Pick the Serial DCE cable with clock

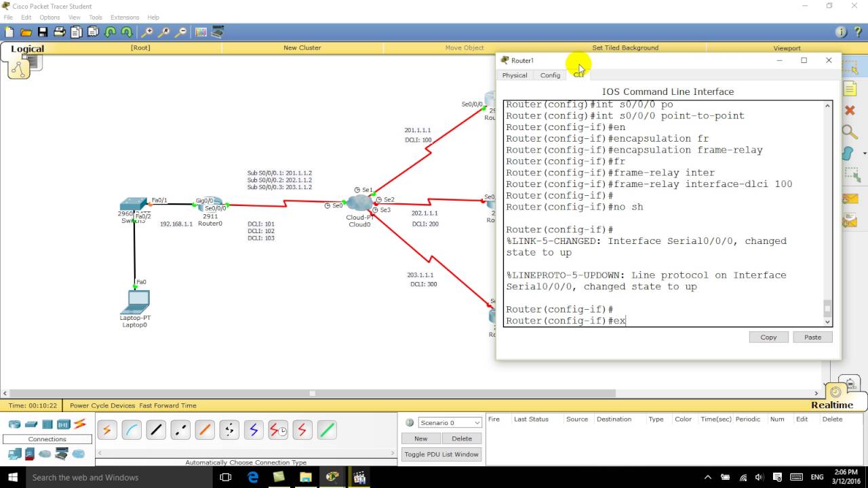tap(278, 430)
